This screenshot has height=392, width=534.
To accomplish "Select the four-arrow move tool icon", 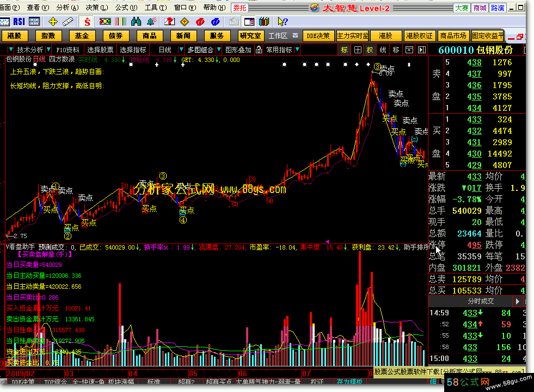I will point(53,22).
